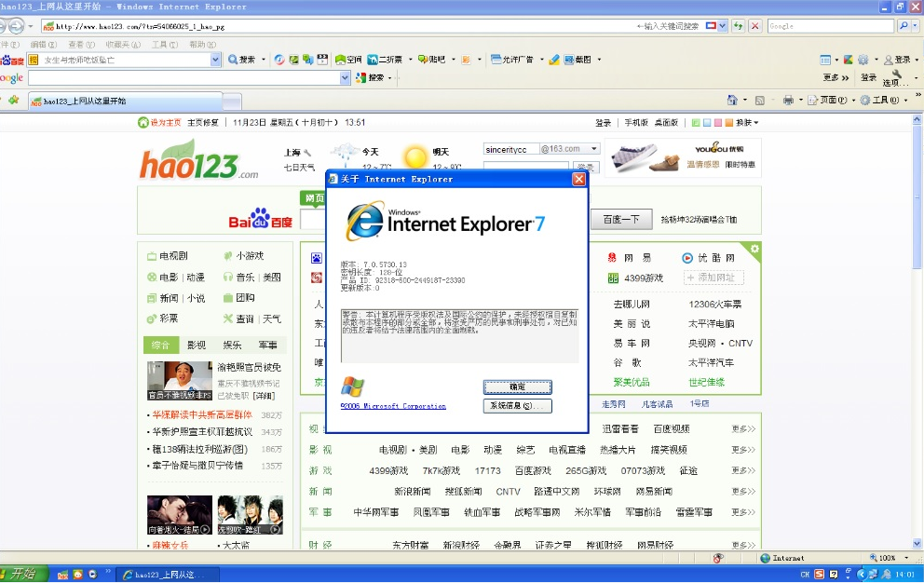Click the highlighter pen toolbar icon
Image resolution: width=924 pixels, height=583 pixels.
tap(553, 60)
